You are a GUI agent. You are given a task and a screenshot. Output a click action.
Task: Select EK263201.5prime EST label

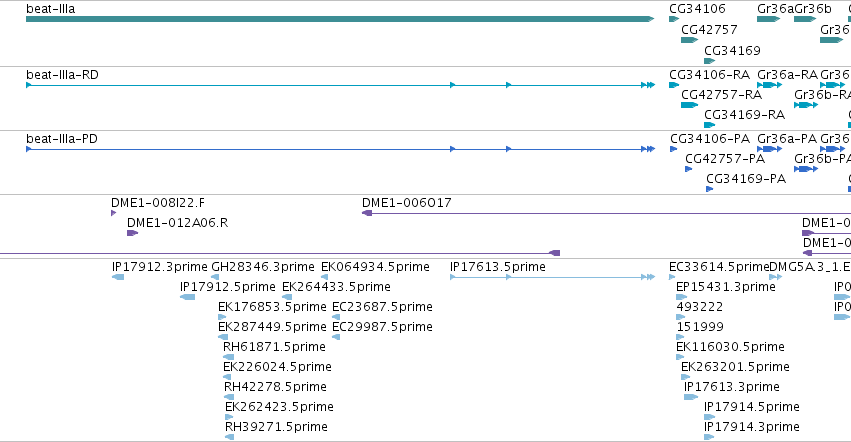point(735,367)
